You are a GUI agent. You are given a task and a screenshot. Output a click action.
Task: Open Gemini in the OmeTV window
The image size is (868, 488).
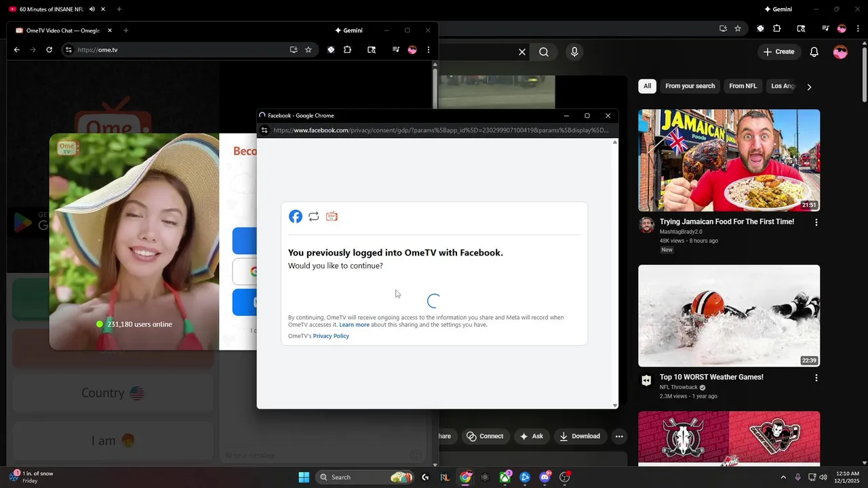click(349, 30)
